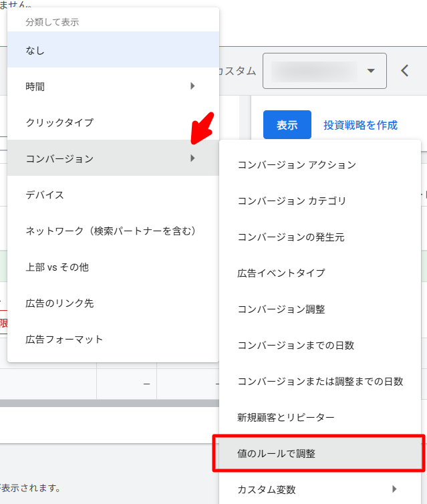This screenshot has width=427, height=504.
Task: Choose コンバージョン調整 option
Action: [x=320, y=309]
